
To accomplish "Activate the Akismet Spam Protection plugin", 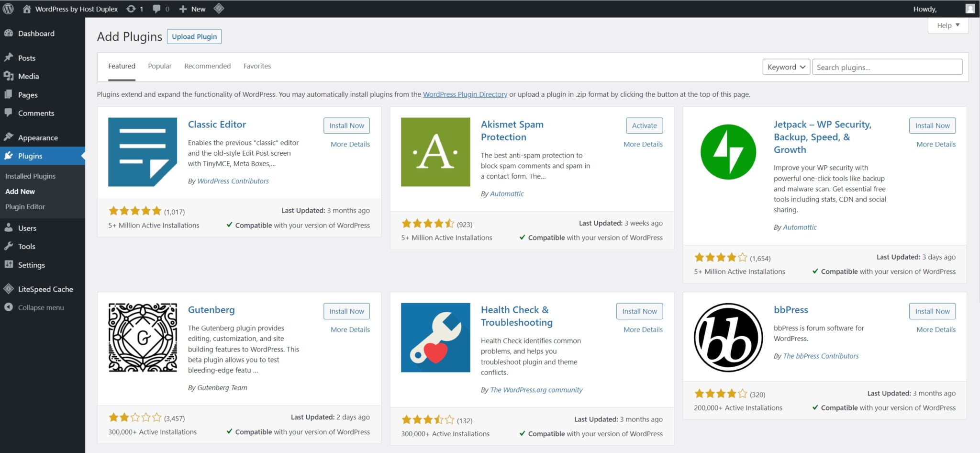I will pyautogui.click(x=644, y=125).
